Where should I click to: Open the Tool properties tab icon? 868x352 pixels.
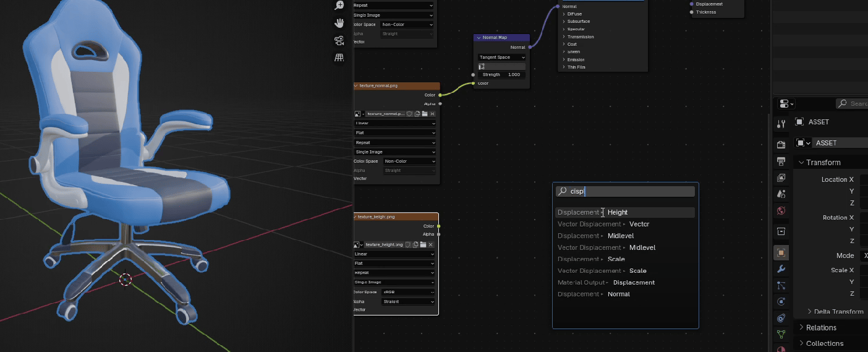[781, 124]
